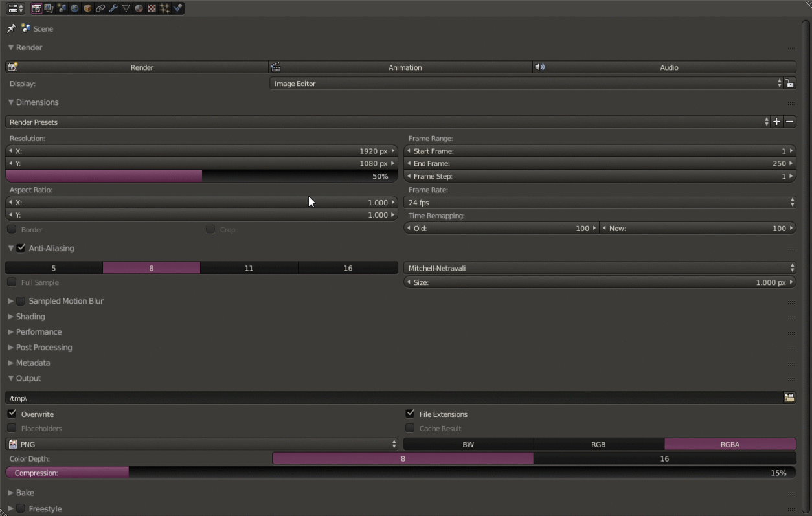Add a render preset with plus icon
Viewport: 812px width, 516px height.
coord(776,122)
